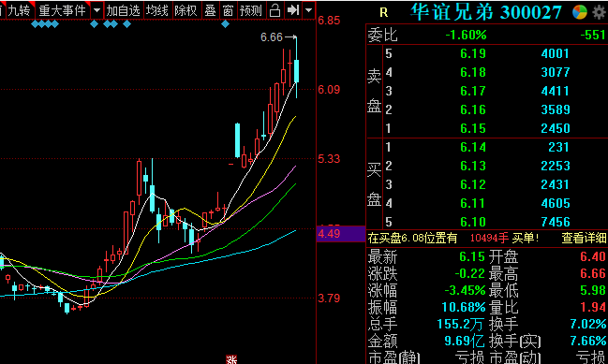Click 金额 value 9.69亿
This screenshot has height=364, width=608.
[465, 342]
